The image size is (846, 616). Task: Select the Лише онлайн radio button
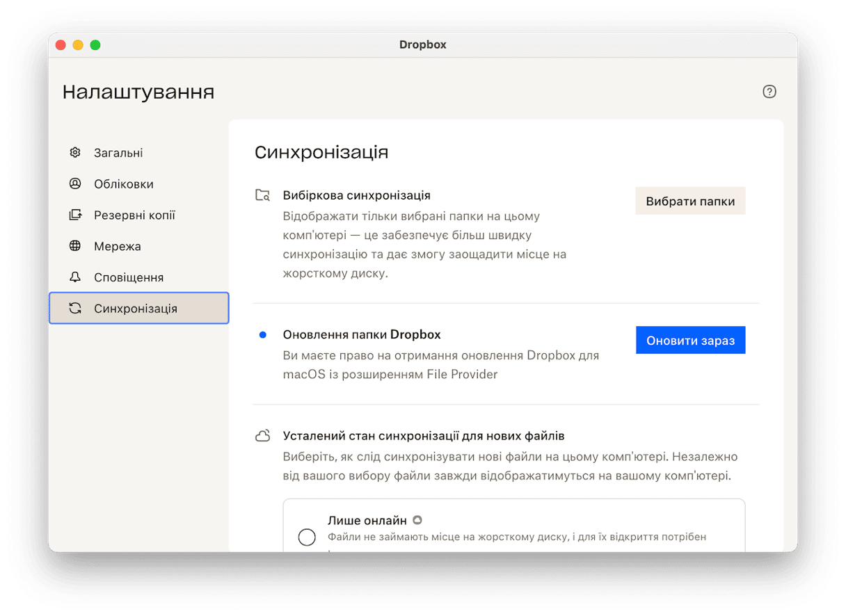point(307,537)
